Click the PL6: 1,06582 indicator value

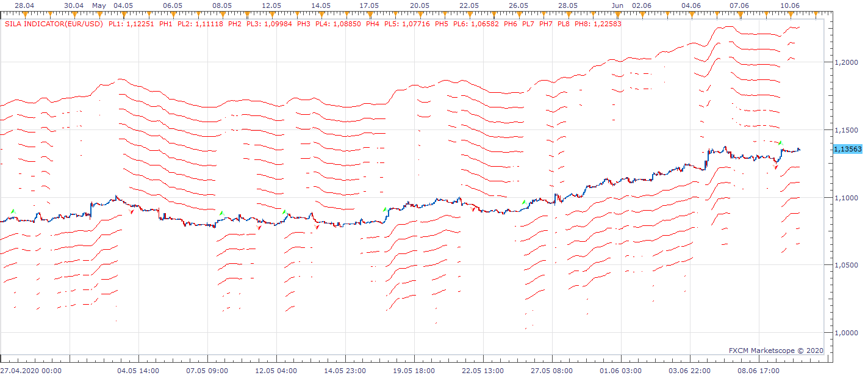pyautogui.click(x=476, y=24)
